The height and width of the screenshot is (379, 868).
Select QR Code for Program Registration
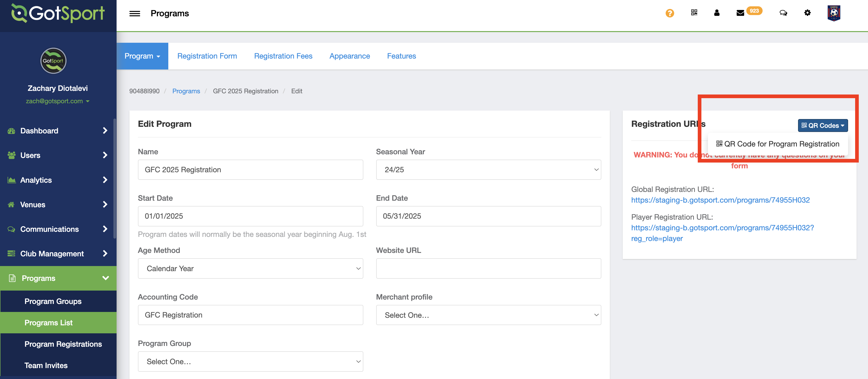coord(778,144)
